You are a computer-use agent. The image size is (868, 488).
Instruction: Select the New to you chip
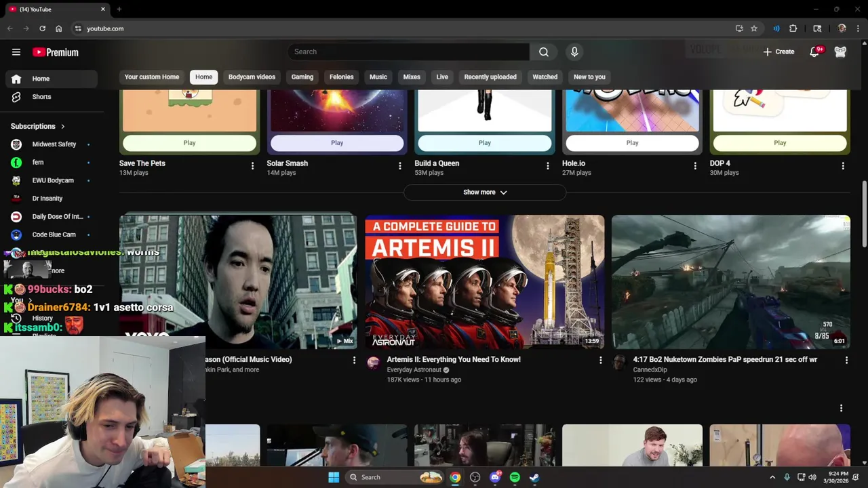589,77
